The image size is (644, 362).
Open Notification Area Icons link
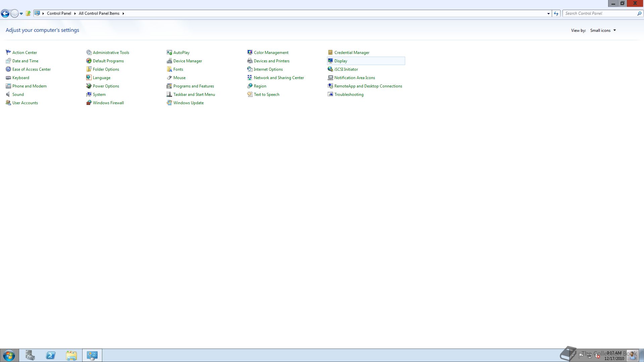[355, 78]
